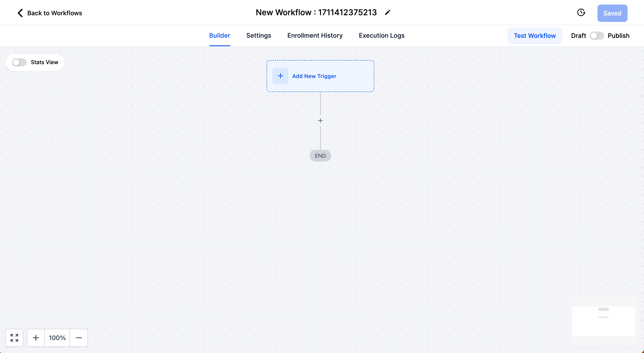Click the Test Workflow button
The width and height of the screenshot is (644, 353).
click(534, 36)
